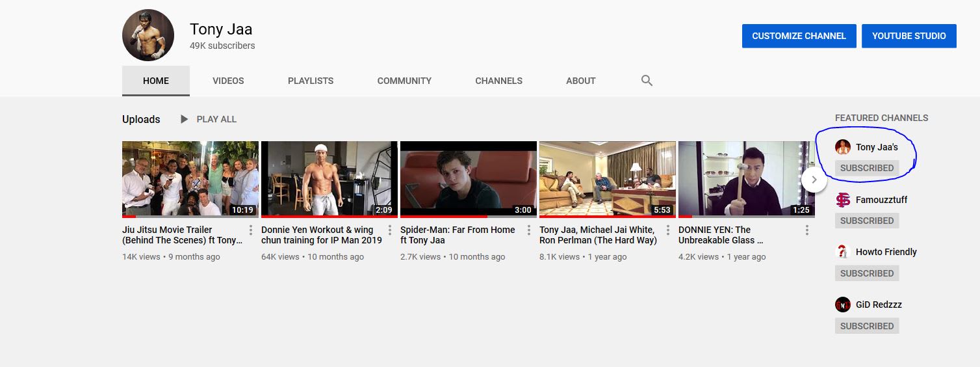This screenshot has height=367, width=980.
Task: Show next uploads with the right chevron
Action: point(814,180)
